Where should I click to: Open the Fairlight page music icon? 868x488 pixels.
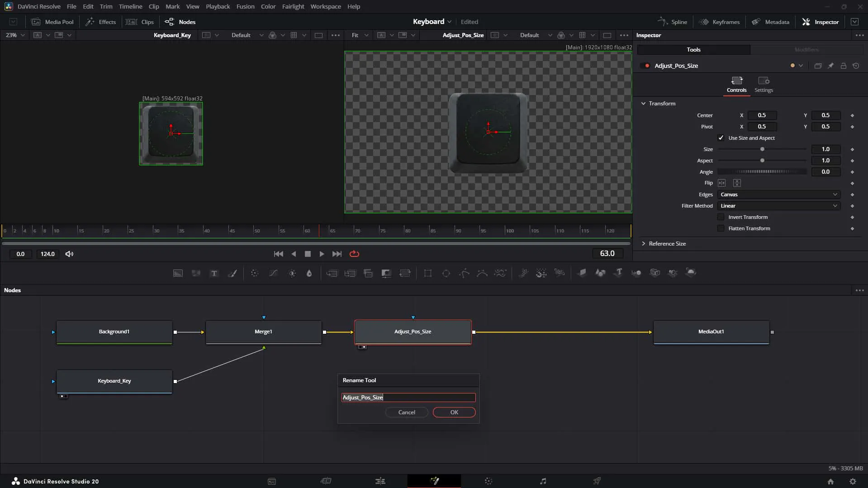click(x=543, y=481)
